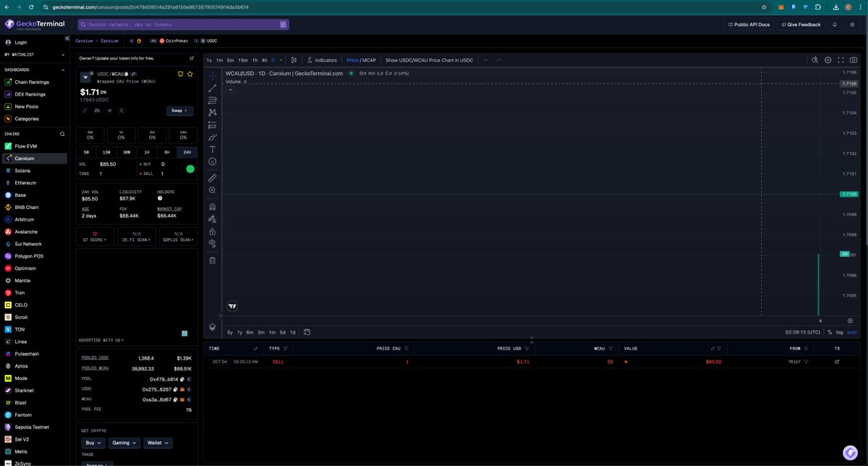Expand the Gaming dropdown
868x466 pixels.
pyautogui.click(x=124, y=443)
